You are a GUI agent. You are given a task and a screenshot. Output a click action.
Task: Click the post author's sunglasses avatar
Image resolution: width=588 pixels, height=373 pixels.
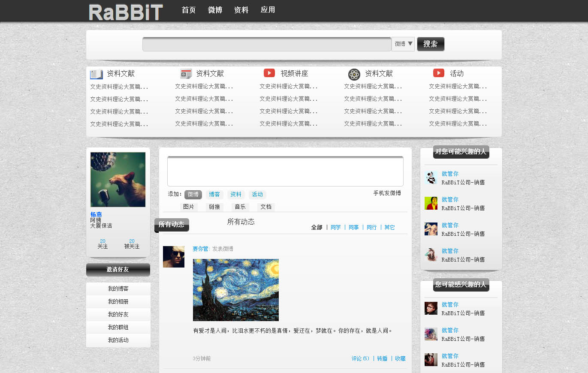174,257
